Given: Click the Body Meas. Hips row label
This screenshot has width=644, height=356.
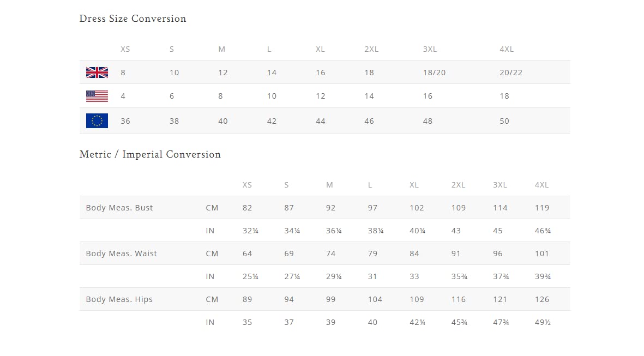Looking at the screenshot, I should coord(119,299).
